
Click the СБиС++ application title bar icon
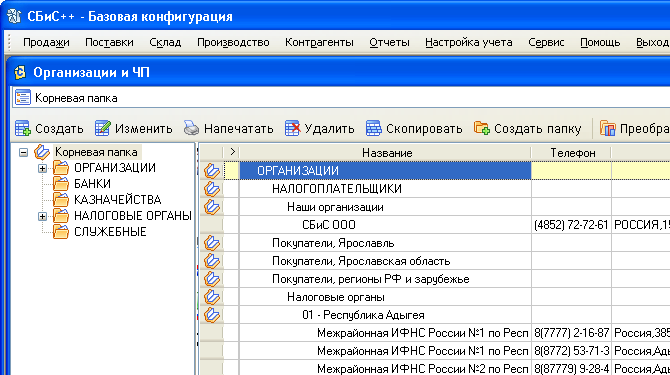click(x=14, y=16)
